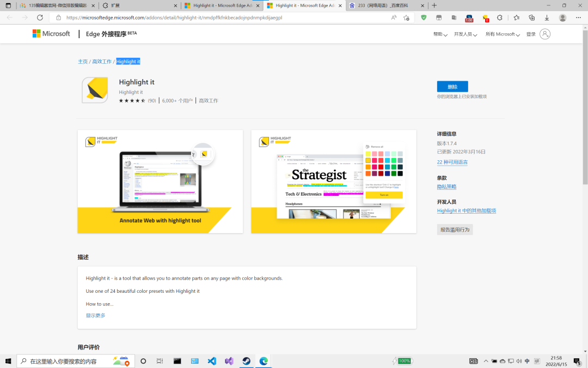Image resolution: width=588 pixels, height=368 pixels.
Task: Click the 高效工作 category beside user count
Action: point(209,101)
